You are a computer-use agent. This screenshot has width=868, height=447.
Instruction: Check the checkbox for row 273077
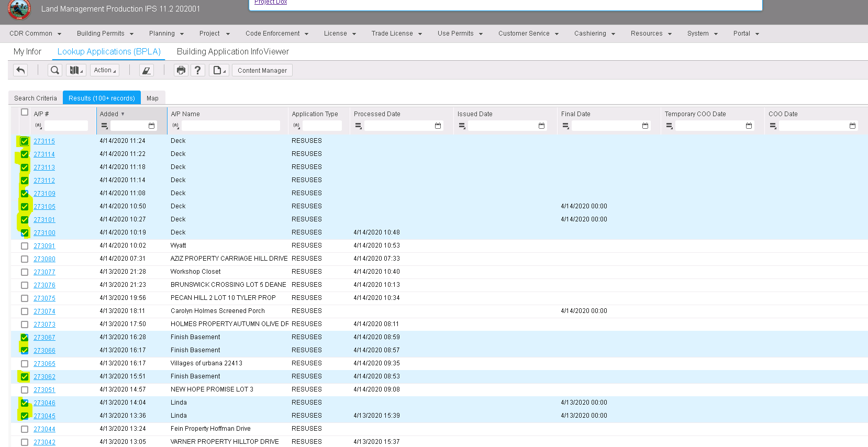click(25, 272)
